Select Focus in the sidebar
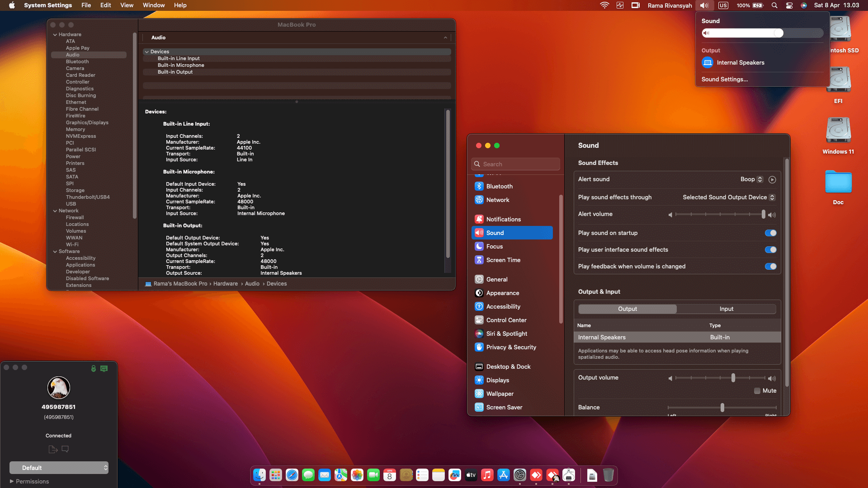 point(495,246)
